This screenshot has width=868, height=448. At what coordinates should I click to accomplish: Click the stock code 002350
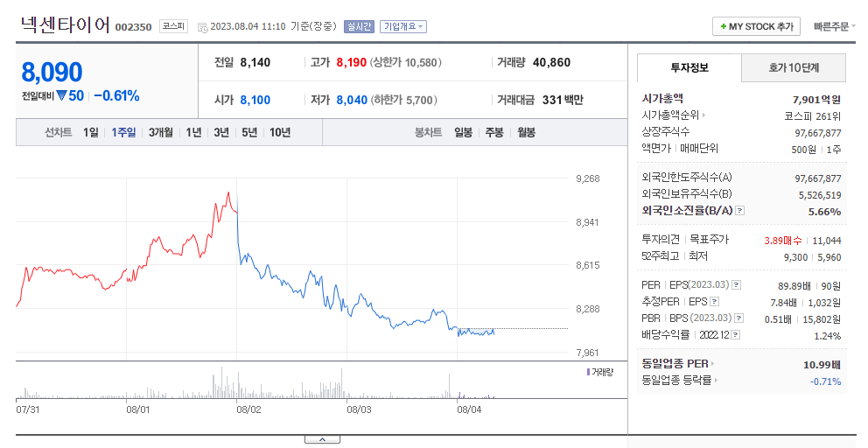(133, 27)
